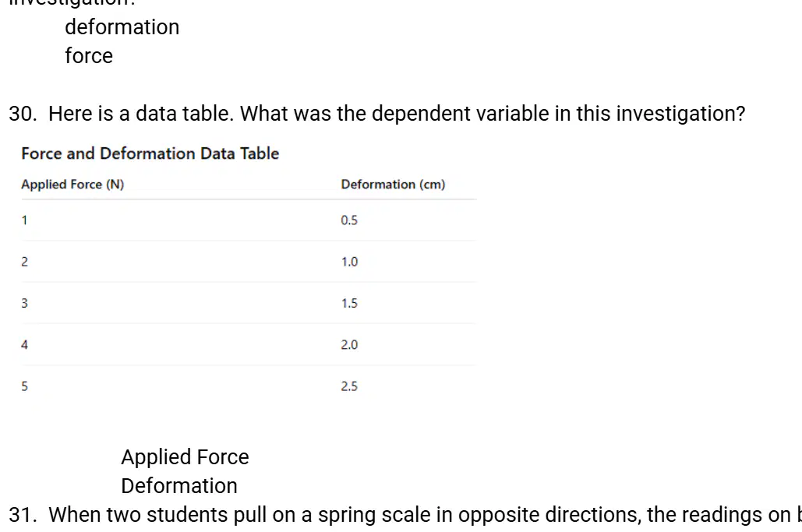This screenshot has height=532, width=802.
Task: Choose the "Deformation" answer below Applied Force
Action: pyautogui.click(x=179, y=485)
